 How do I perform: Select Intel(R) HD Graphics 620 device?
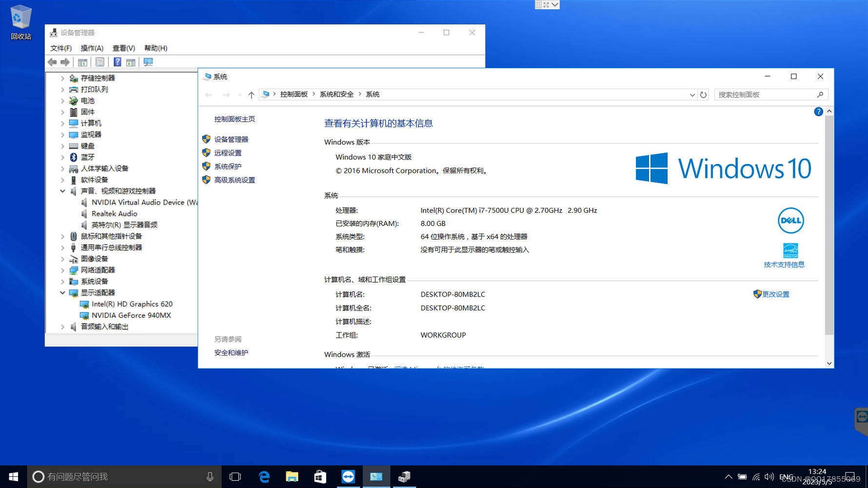132,304
